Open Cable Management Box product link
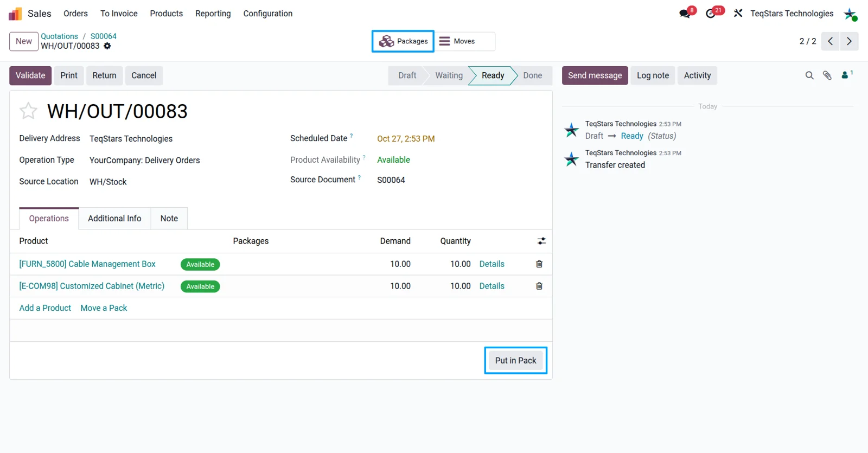Screen dimensions: 868x453 click(x=87, y=264)
